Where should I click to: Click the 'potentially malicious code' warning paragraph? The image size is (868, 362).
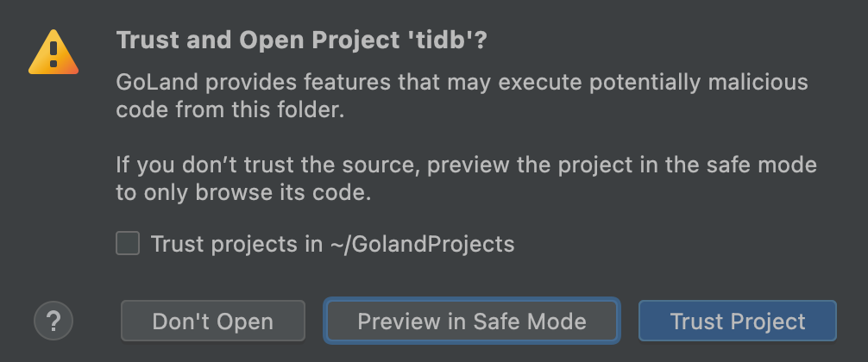click(462, 97)
